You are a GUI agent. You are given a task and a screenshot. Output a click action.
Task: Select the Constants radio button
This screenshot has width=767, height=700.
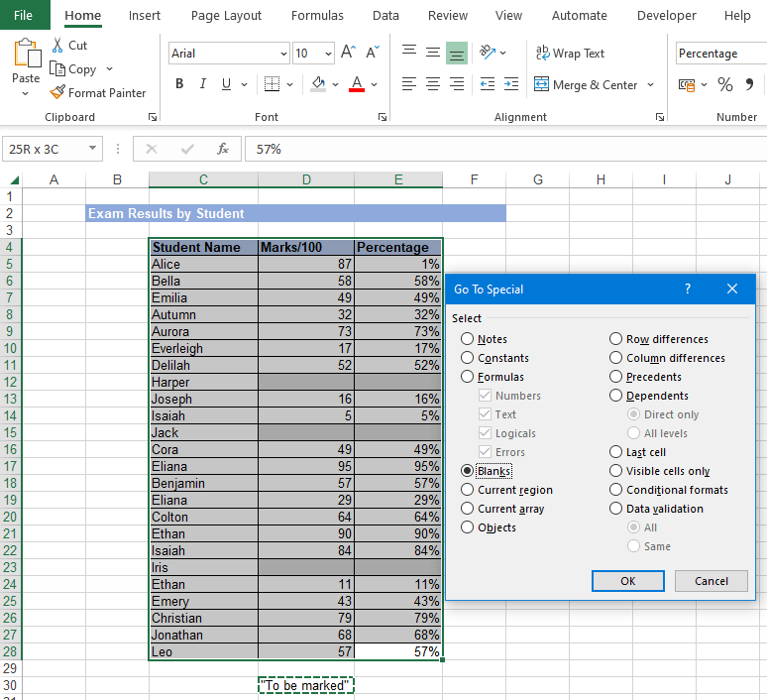[x=468, y=358]
